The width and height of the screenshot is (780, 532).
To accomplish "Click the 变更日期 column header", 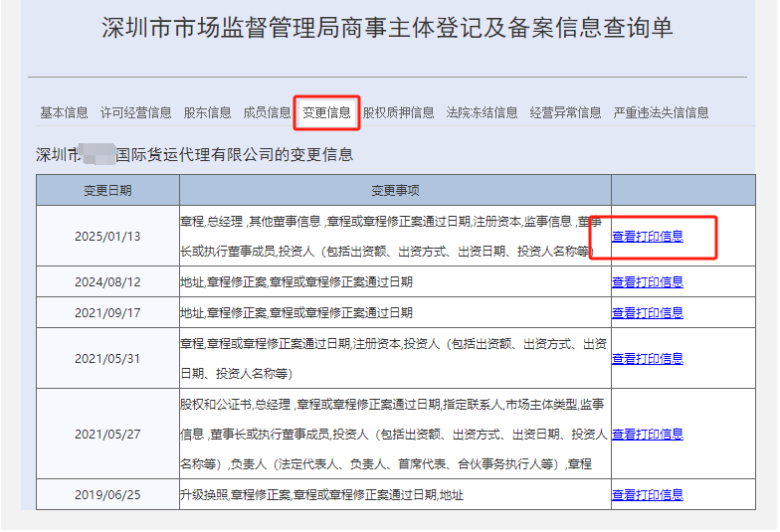I will pos(107,190).
